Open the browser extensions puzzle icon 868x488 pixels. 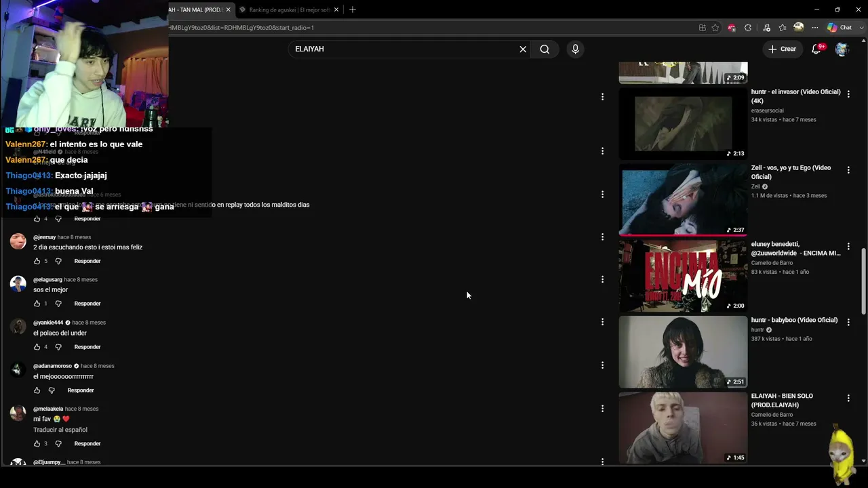(748, 28)
